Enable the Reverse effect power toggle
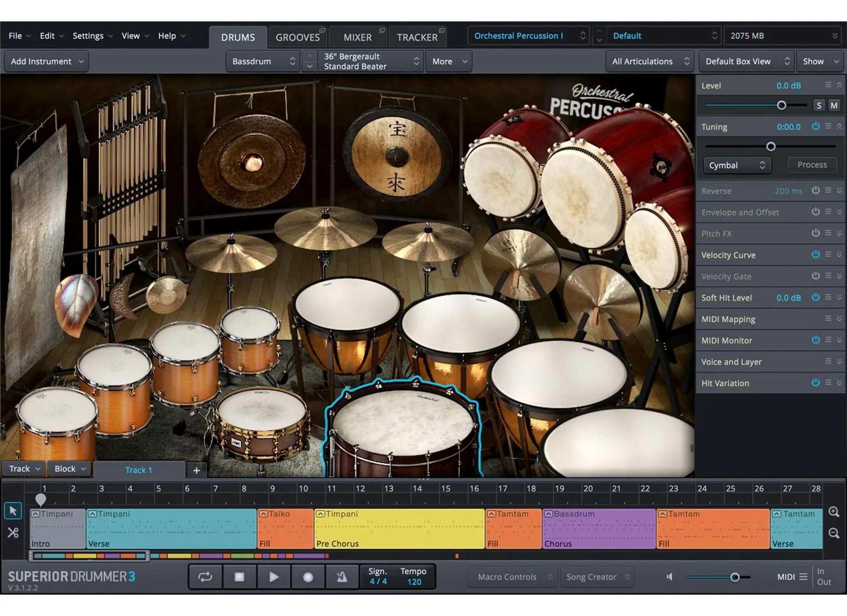The image size is (847, 616). 816,191
